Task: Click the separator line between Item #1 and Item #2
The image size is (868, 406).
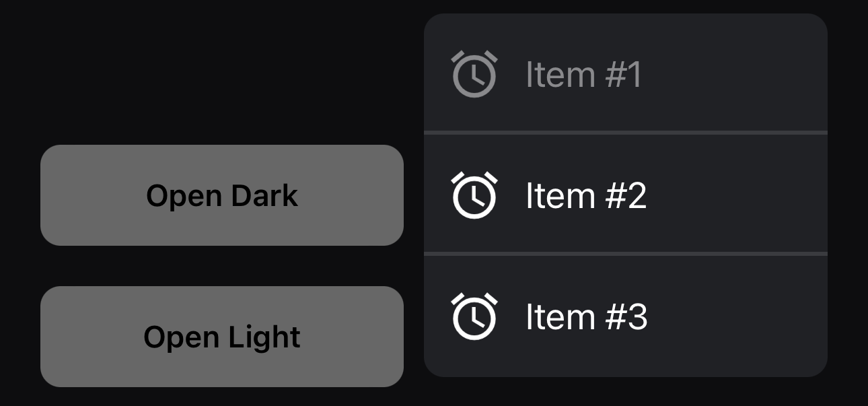Action: (625, 133)
